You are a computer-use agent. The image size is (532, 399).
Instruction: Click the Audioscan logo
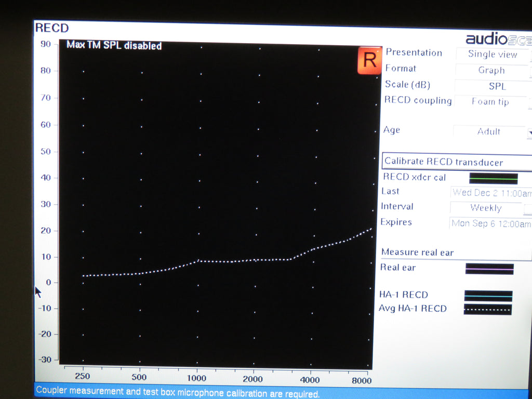click(498, 39)
